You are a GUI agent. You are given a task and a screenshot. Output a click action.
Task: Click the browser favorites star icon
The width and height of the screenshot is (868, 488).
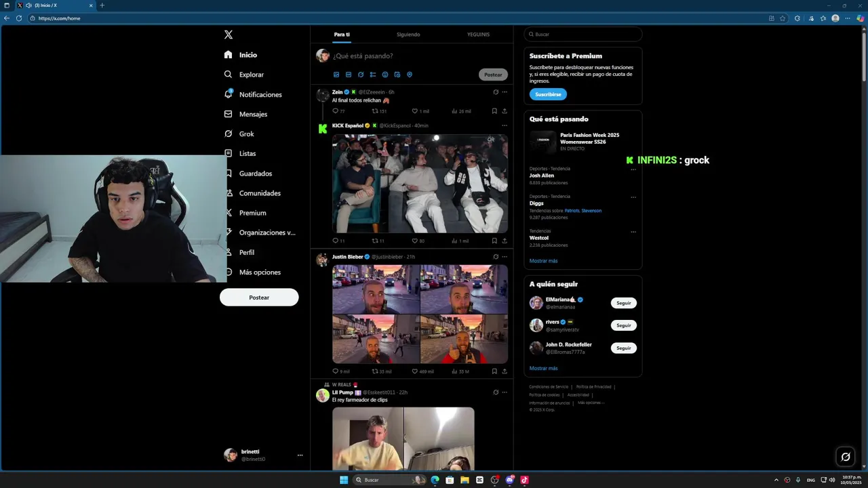(x=783, y=18)
